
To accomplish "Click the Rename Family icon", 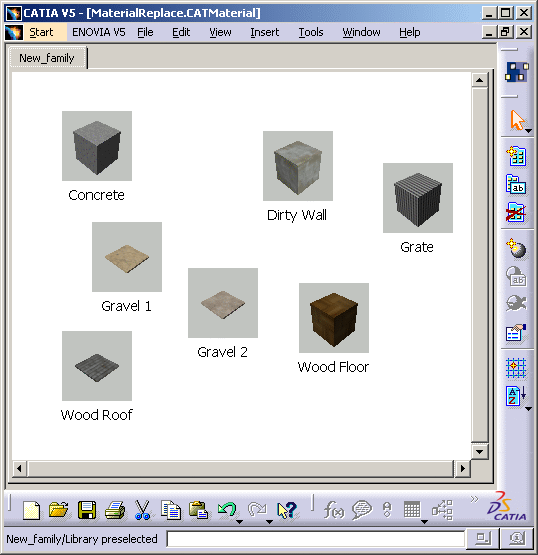I will tap(516, 184).
